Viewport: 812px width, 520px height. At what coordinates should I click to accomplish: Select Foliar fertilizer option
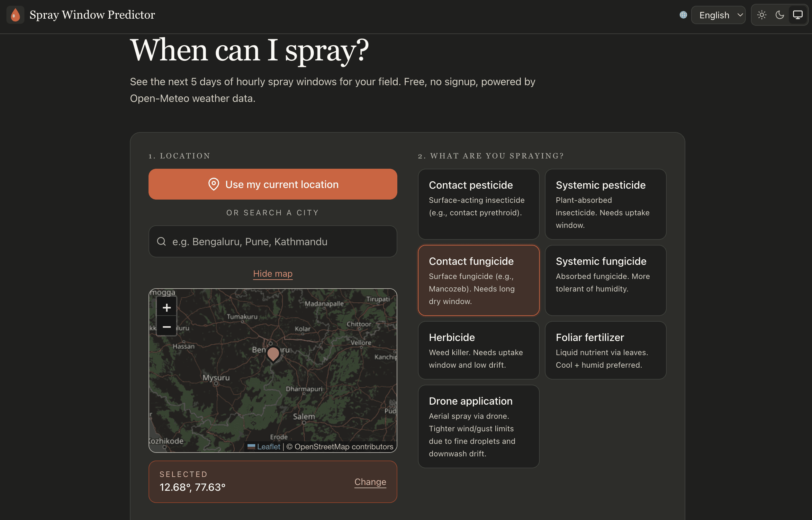605,350
